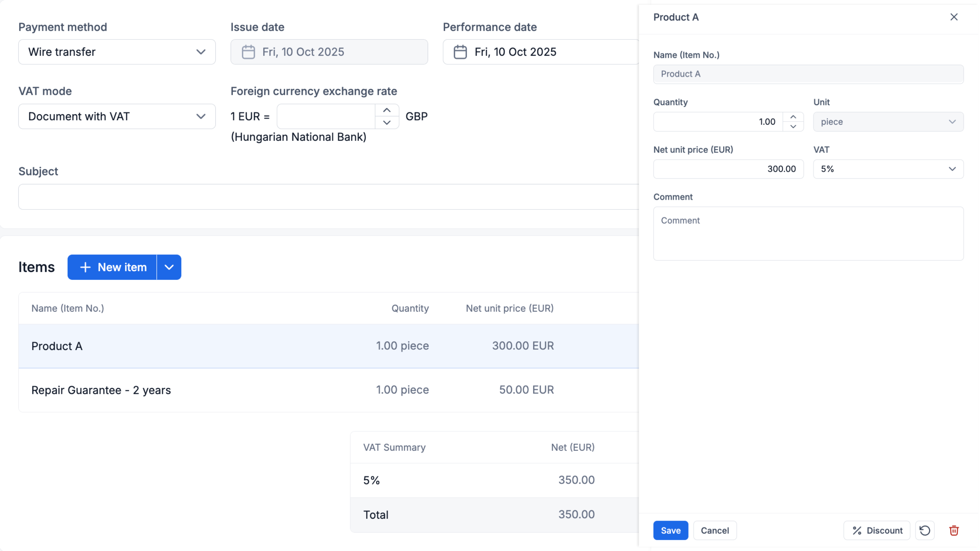Open Performance date calendar icon
This screenshot has width=980, height=551.
coord(460,52)
